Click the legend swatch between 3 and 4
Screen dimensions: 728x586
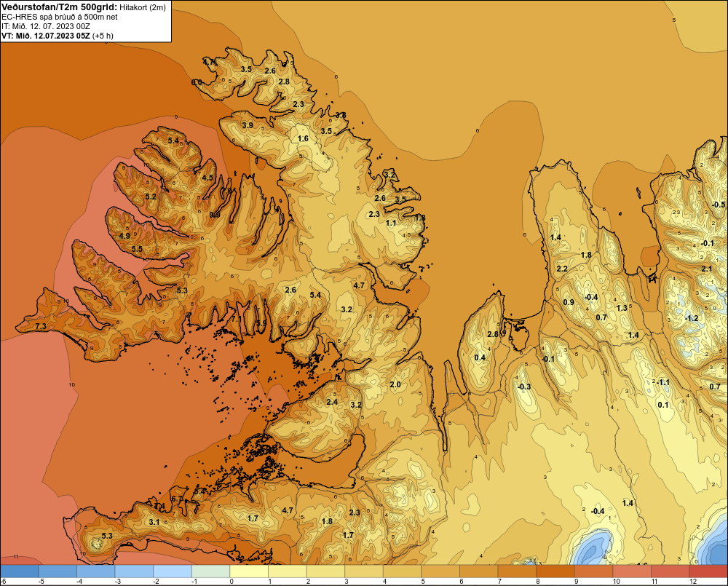tap(364, 571)
